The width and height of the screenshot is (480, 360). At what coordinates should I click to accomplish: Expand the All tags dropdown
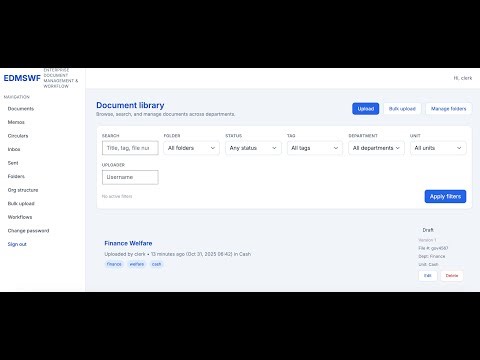315,148
